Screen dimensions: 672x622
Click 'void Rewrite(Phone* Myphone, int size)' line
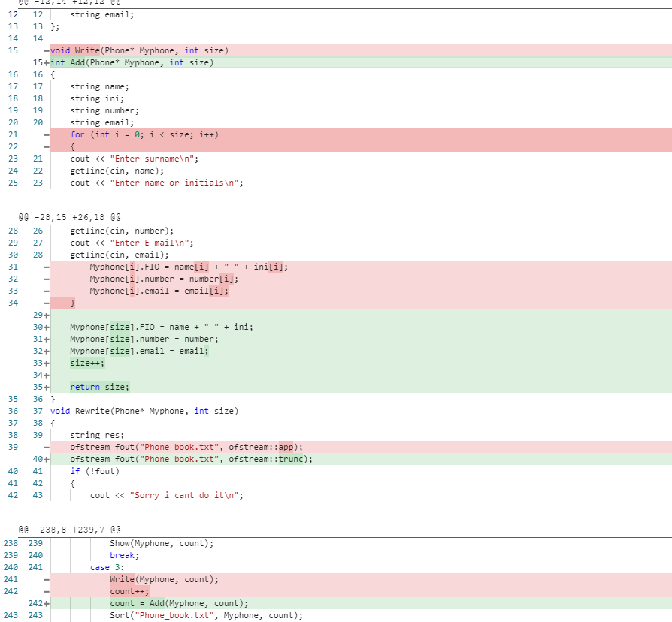[144, 411]
